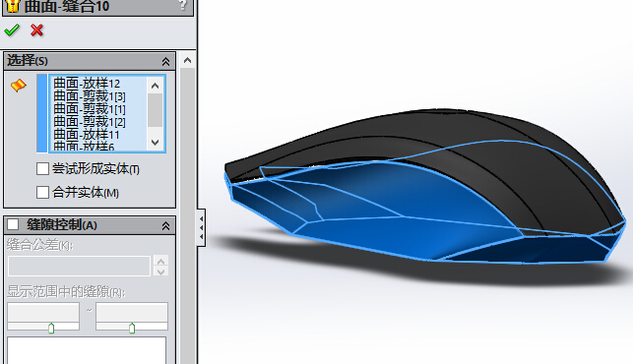This screenshot has width=633, height=364.
Task: Enable 合并实体(M) checkbox
Action: point(42,192)
